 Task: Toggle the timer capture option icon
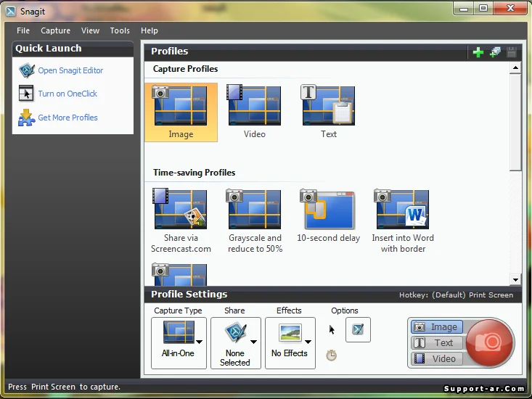332,355
